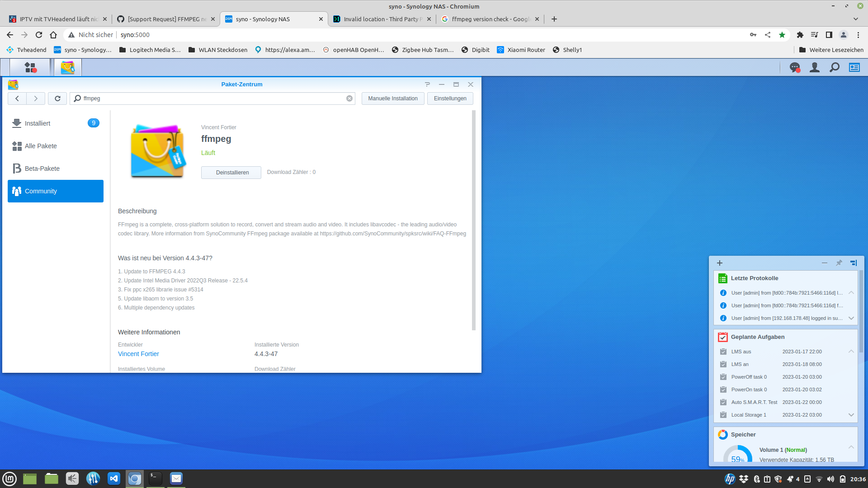Pin the widget panel
The image size is (868, 488).
pos(839,263)
